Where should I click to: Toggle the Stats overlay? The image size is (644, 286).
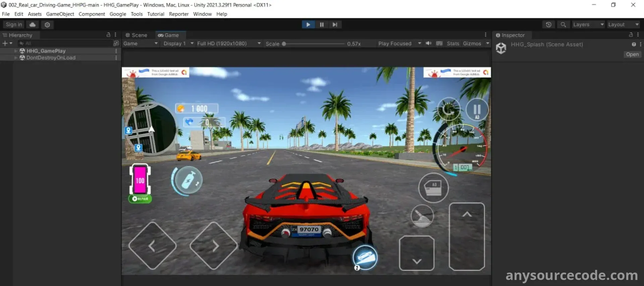(x=452, y=44)
